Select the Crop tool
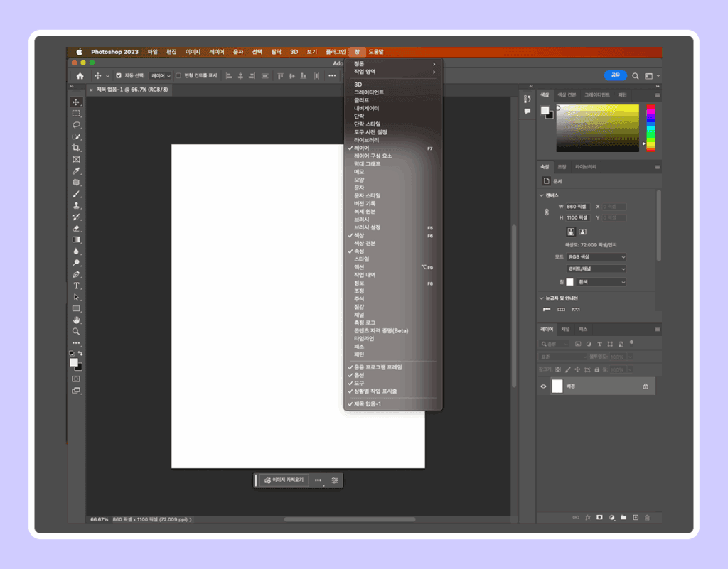 (x=76, y=148)
